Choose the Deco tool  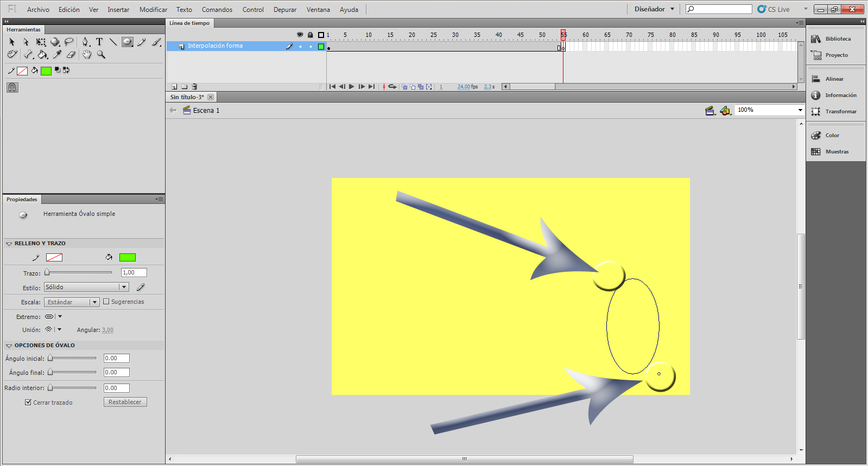pyautogui.click(x=12, y=55)
